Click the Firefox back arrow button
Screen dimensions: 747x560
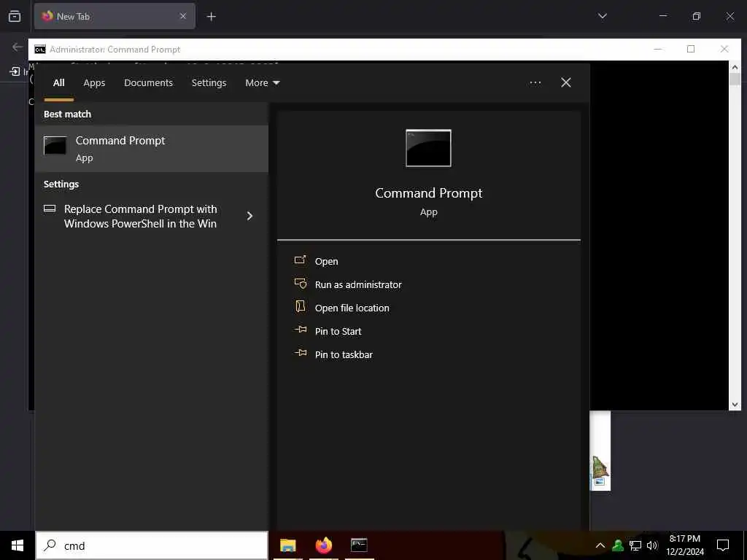pos(18,47)
